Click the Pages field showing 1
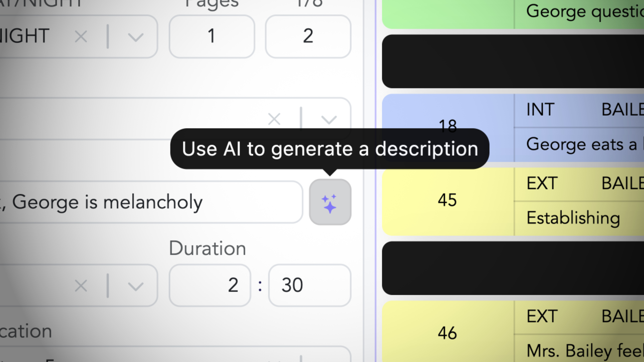 (x=212, y=36)
